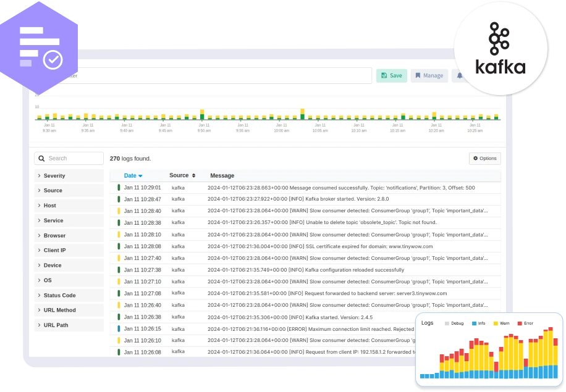
Task: Click the histogram bar at 10:20 am
Action: [x=434, y=116]
